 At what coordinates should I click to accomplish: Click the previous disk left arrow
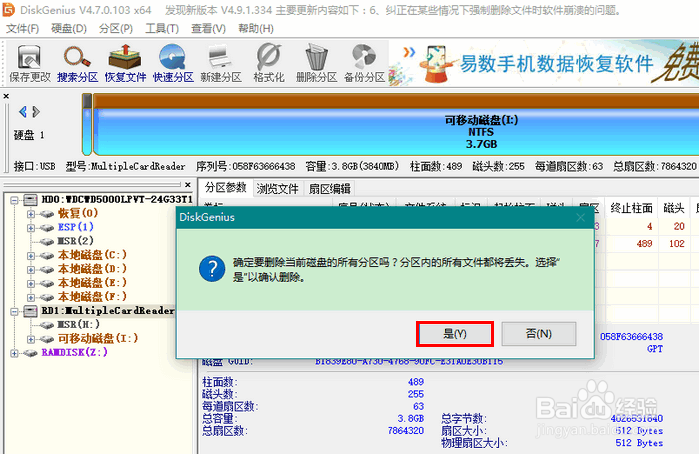pyautogui.click(x=23, y=111)
